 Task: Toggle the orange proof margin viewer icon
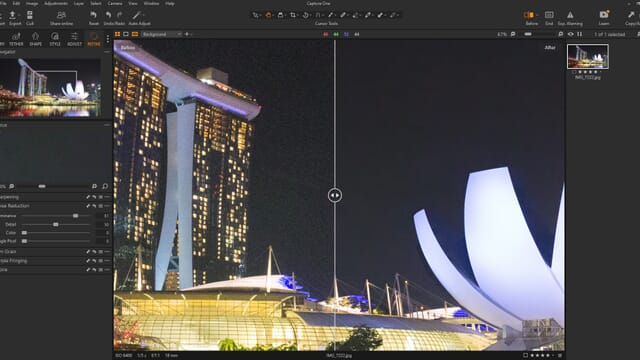coord(135,34)
